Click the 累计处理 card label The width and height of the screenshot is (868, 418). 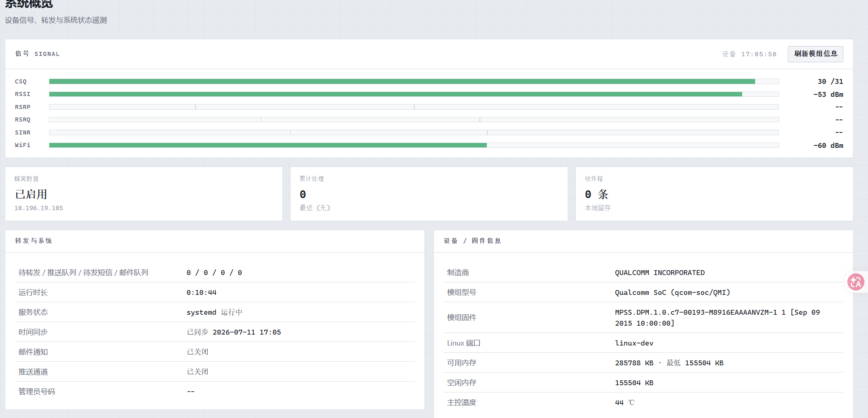(x=312, y=179)
